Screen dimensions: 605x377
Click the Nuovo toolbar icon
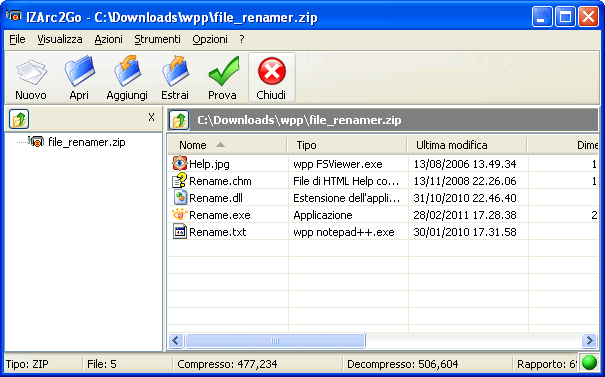point(31,72)
